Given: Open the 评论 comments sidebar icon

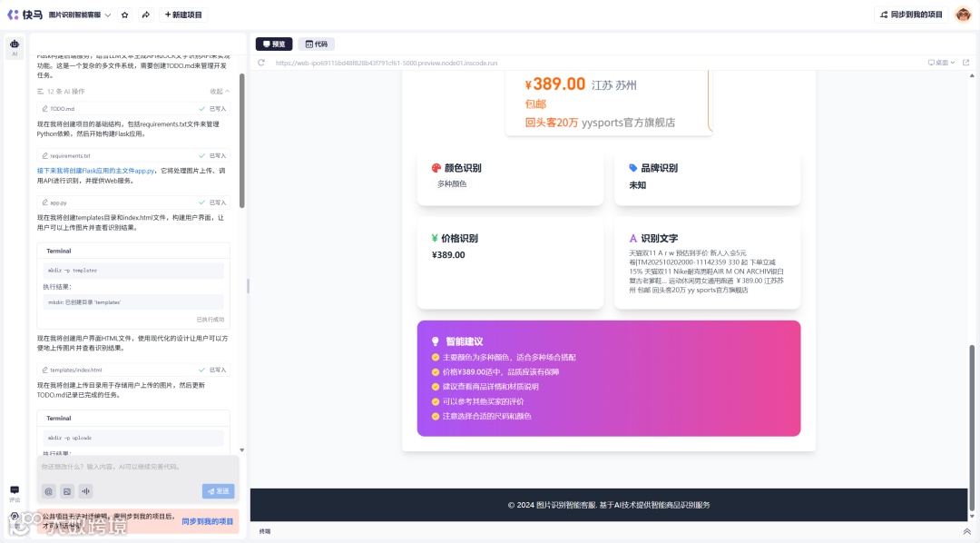Looking at the screenshot, I should (x=15, y=494).
